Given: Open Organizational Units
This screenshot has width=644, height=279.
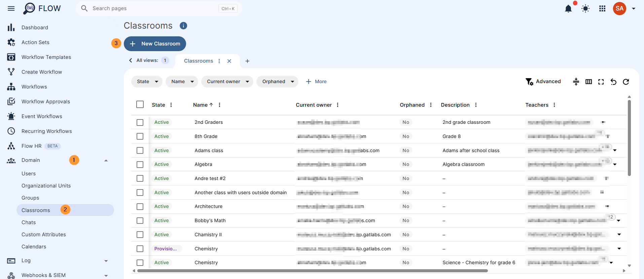Looking at the screenshot, I should (46, 186).
